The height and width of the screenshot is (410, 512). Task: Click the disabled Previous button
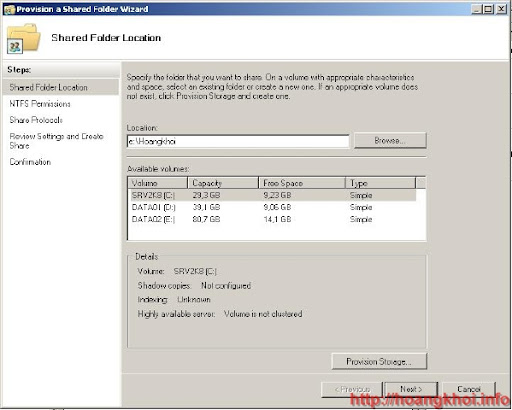(352, 389)
